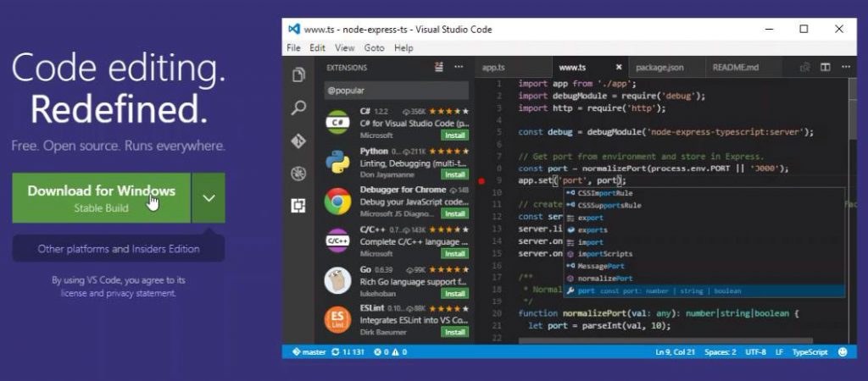This screenshot has width=868, height=381.
Task: Switch to the README.md tab
Action: (743, 68)
